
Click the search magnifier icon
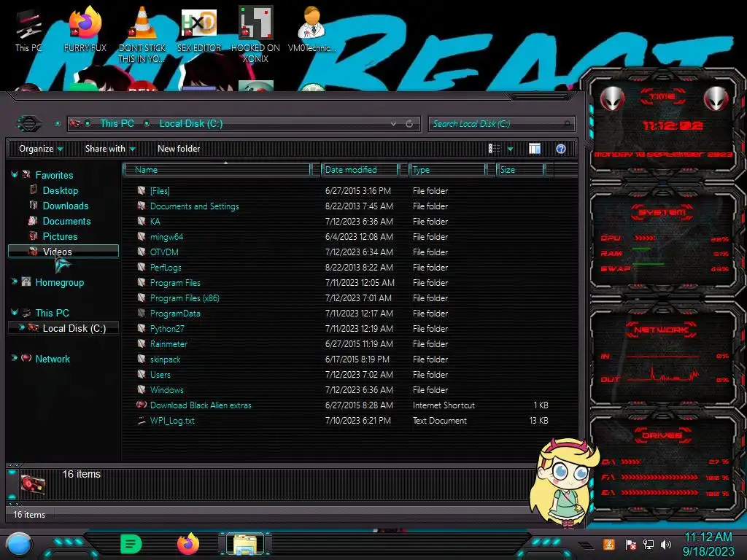coord(566,124)
